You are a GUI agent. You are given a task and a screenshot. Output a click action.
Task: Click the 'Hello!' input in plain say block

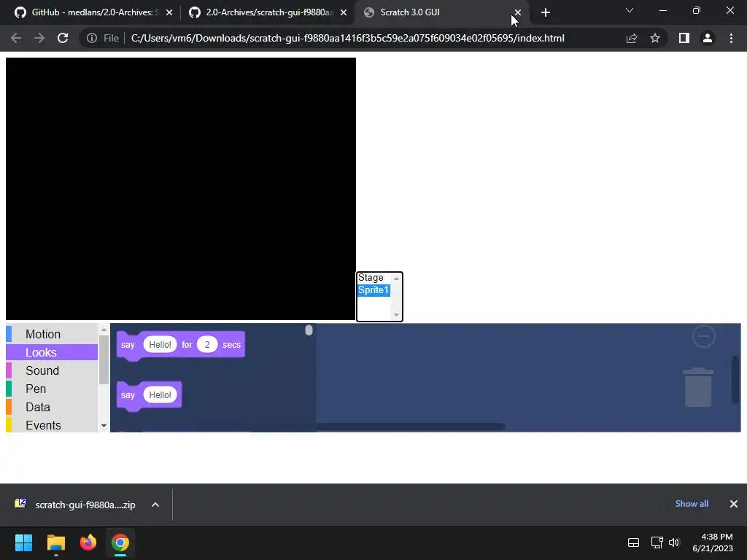pos(160,394)
